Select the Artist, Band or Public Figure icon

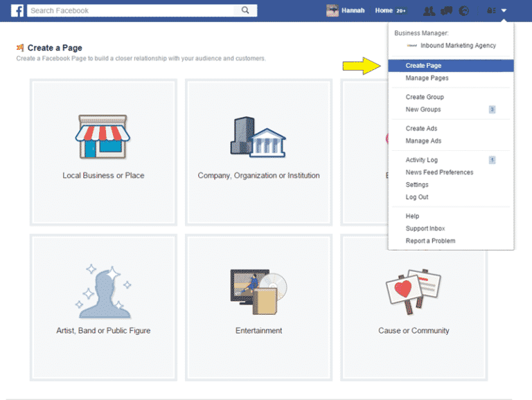tap(103, 291)
